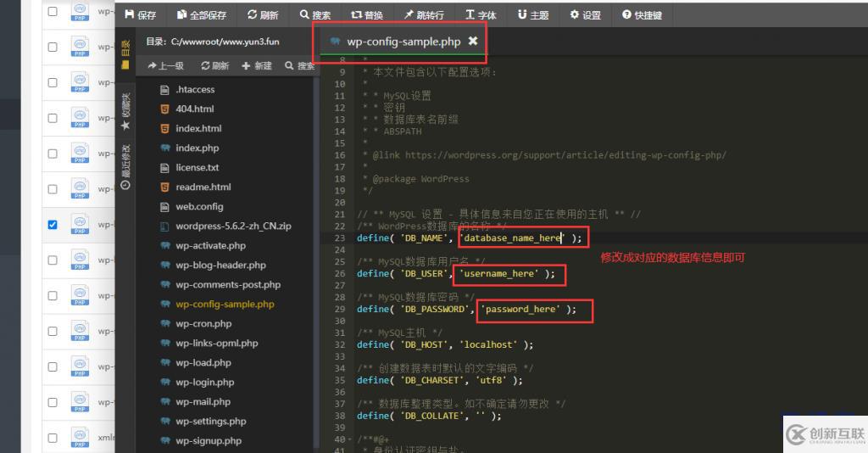
Task: Open wp-activate.php in the file tree
Action: (x=210, y=245)
